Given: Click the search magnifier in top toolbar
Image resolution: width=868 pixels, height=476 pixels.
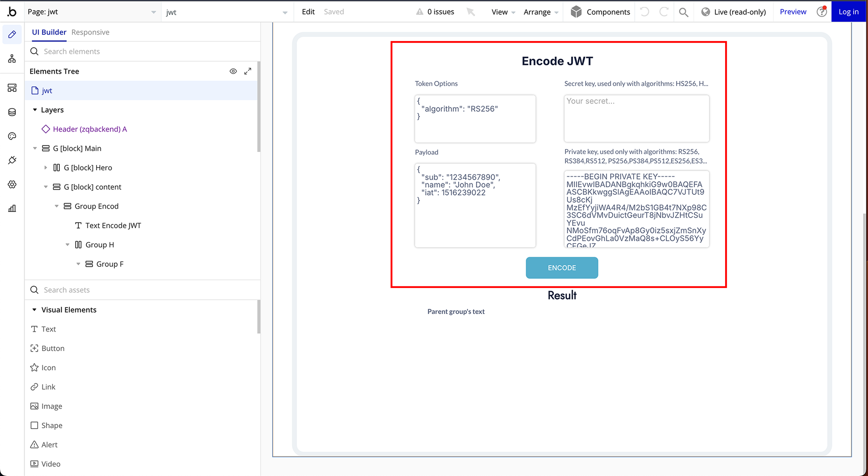Looking at the screenshot, I should coord(683,12).
